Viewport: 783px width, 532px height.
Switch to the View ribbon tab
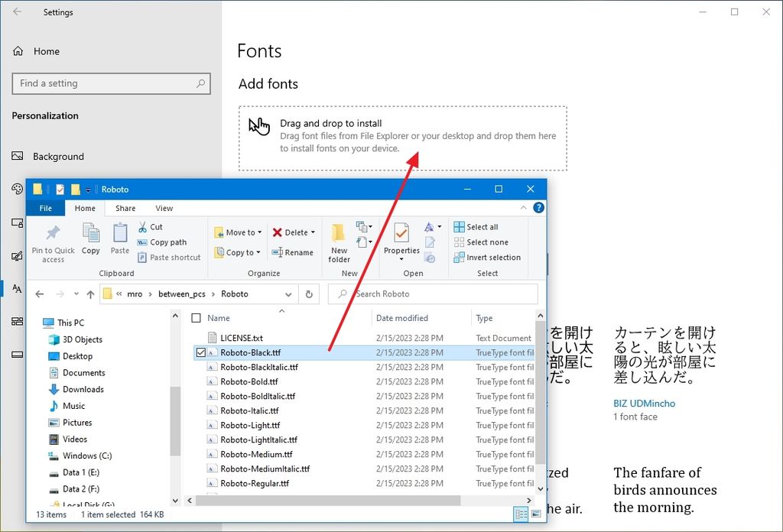(164, 207)
